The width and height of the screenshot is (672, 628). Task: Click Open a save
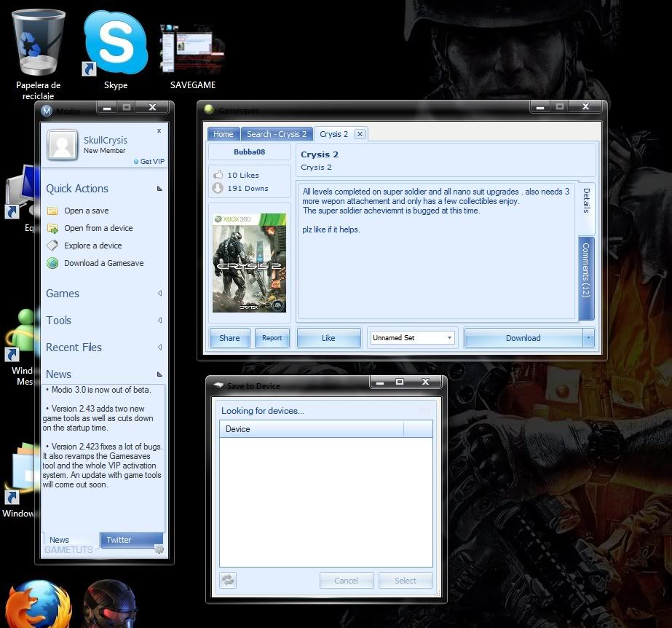point(87,211)
